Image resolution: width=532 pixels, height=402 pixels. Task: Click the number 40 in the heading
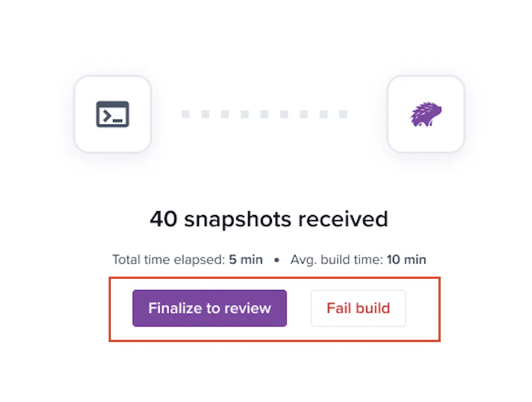(163, 219)
